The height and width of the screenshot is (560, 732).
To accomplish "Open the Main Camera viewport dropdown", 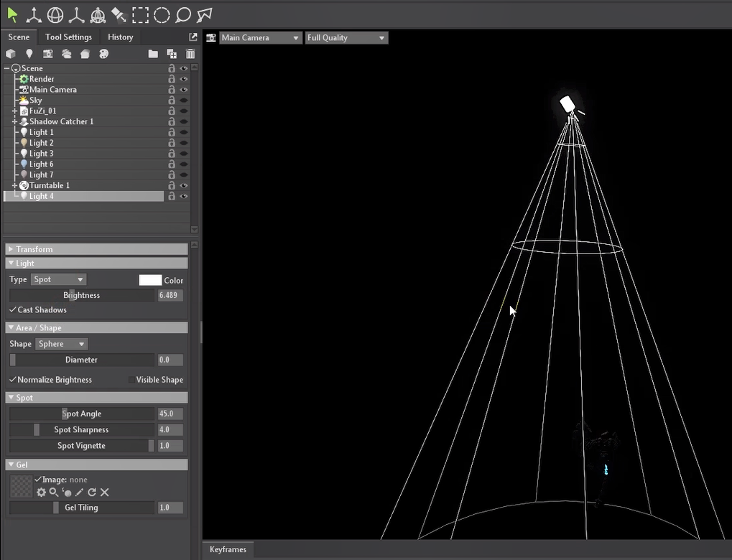I will point(260,37).
